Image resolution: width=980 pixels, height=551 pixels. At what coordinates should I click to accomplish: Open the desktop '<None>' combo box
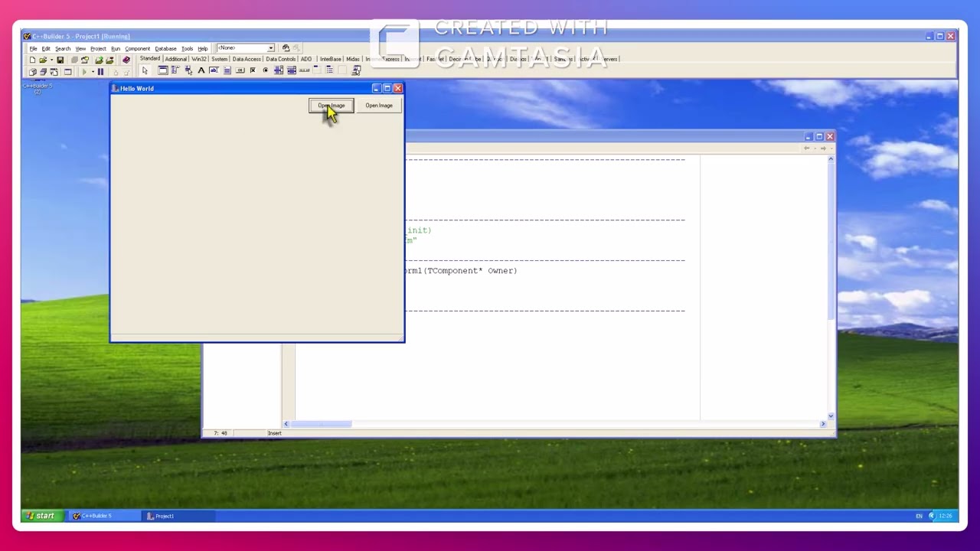pyautogui.click(x=246, y=47)
